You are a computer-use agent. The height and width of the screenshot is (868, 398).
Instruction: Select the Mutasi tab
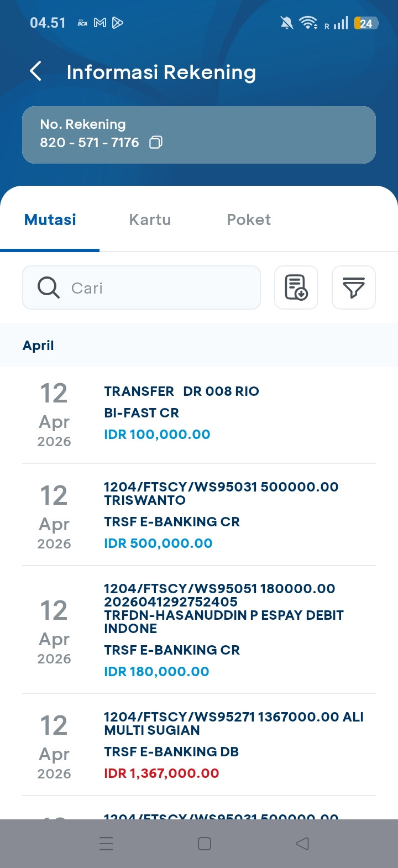click(x=50, y=219)
